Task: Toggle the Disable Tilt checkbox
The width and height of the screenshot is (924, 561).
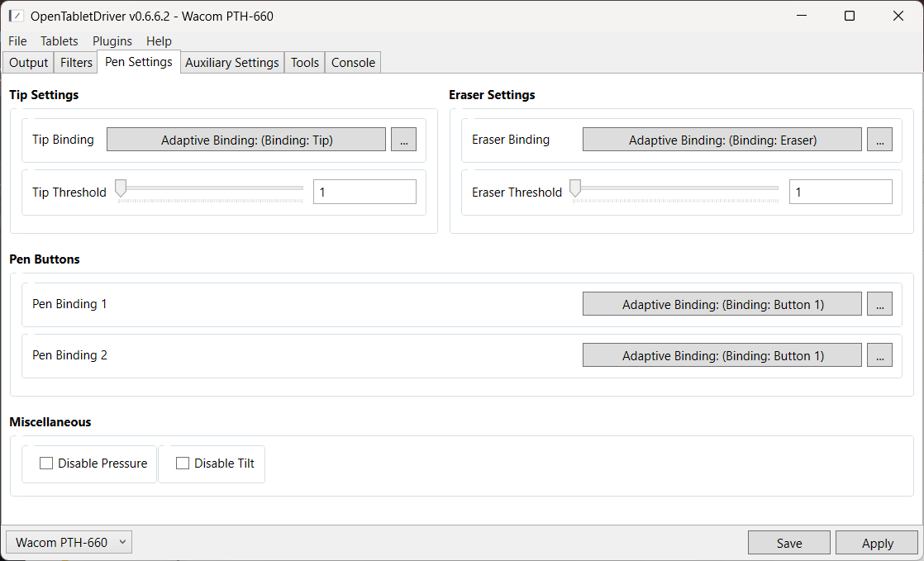Action: pyautogui.click(x=183, y=464)
